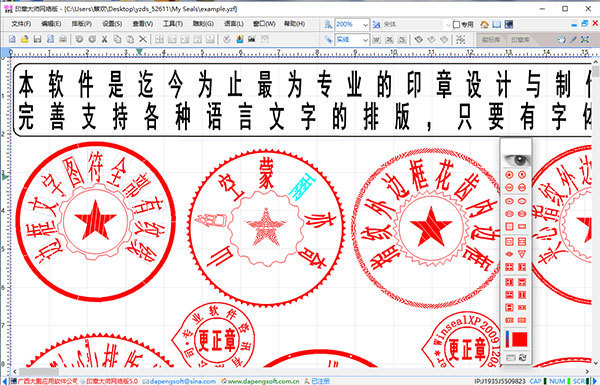This screenshot has width=600, height=385.
Task: Minimize the inner document window
Action: [574, 25]
